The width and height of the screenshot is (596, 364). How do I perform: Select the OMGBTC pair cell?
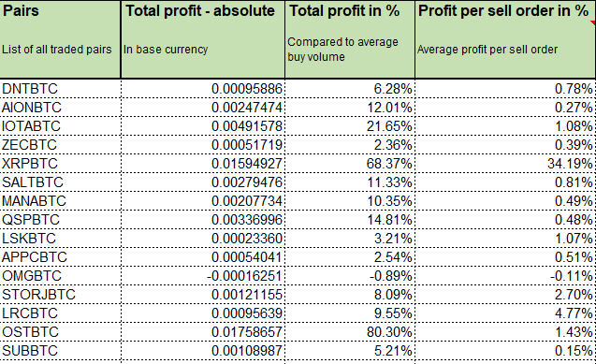(x=61, y=275)
